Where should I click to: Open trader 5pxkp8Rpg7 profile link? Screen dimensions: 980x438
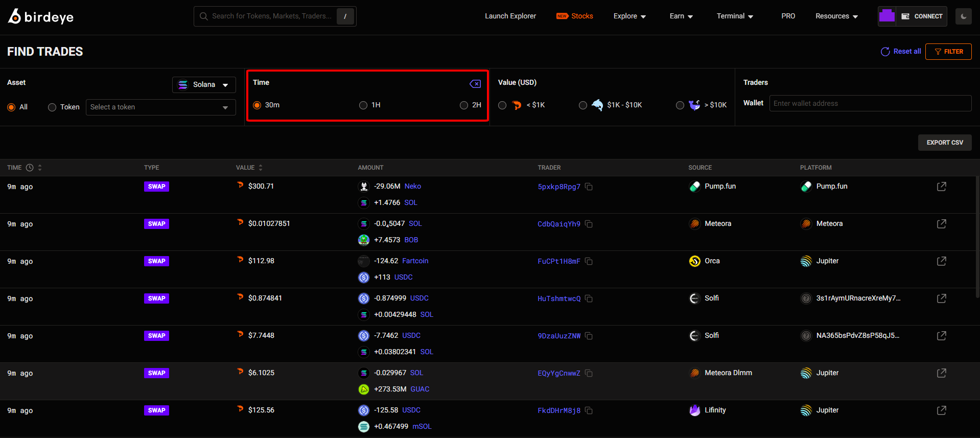(x=559, y=187)
